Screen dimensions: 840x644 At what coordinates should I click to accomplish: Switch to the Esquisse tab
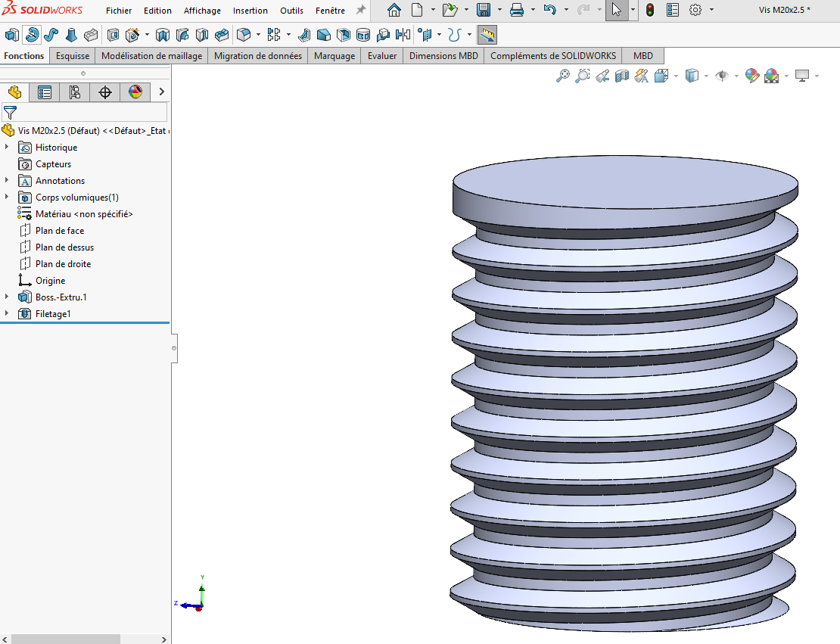[x=73, y=55]
